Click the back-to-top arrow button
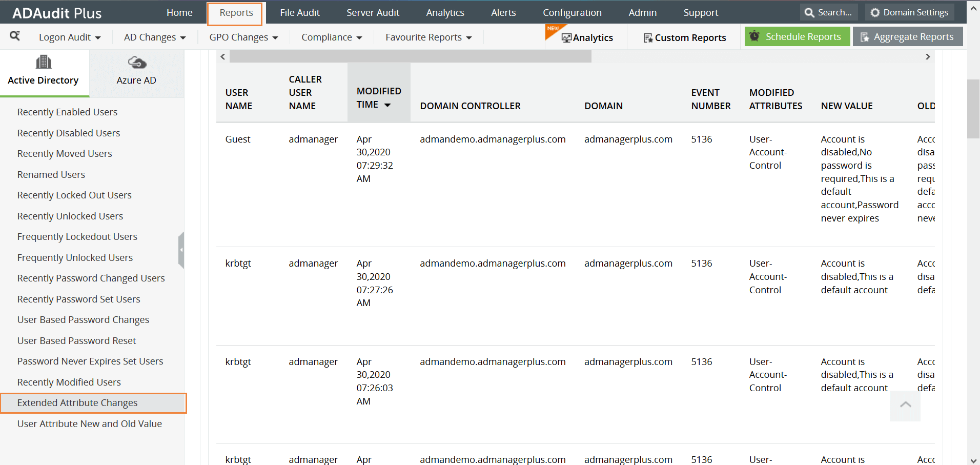Image resolution: width=980 pixels, height=465 pixels. [x=905, y=406]
